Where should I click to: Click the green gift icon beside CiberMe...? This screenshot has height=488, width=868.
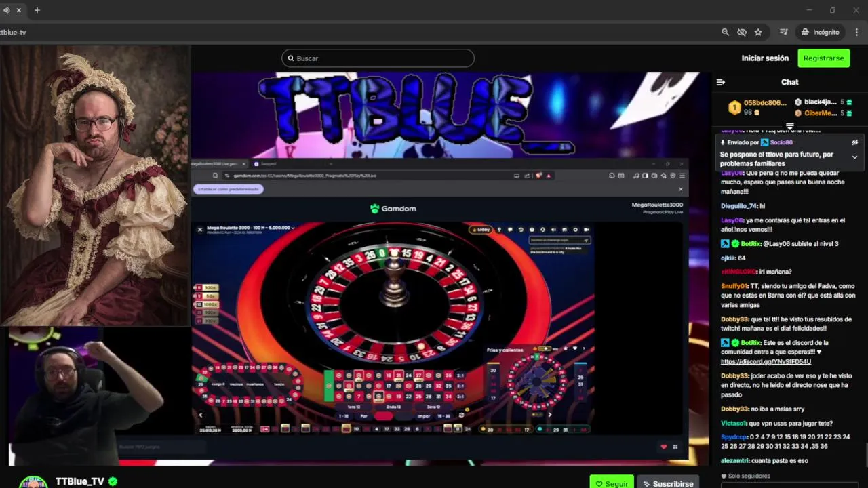(848, 113)
